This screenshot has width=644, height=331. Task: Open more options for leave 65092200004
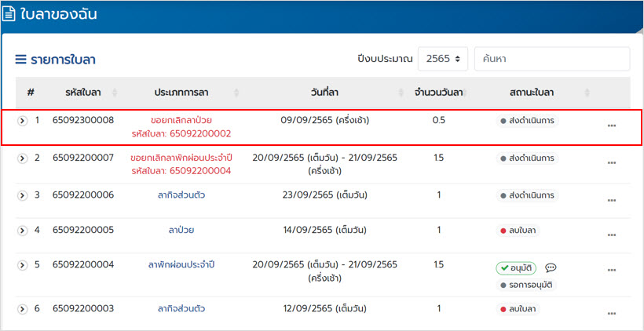[612, 271]
